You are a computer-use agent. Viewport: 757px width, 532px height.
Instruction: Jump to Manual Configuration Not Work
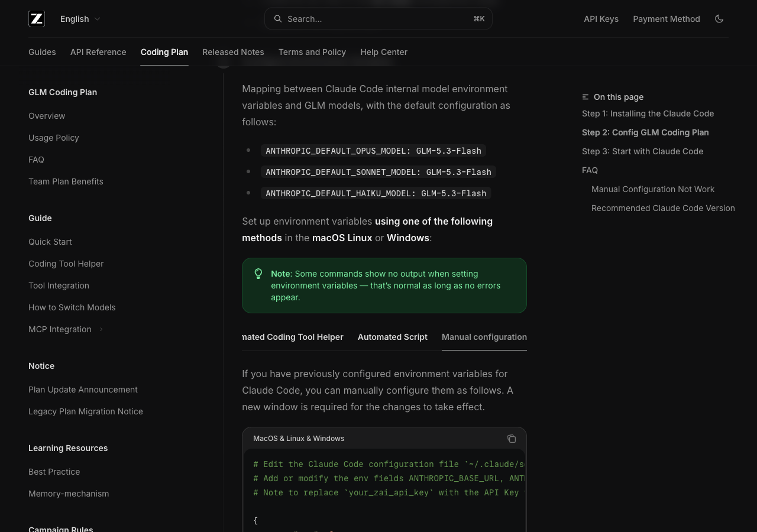(653, 189)
